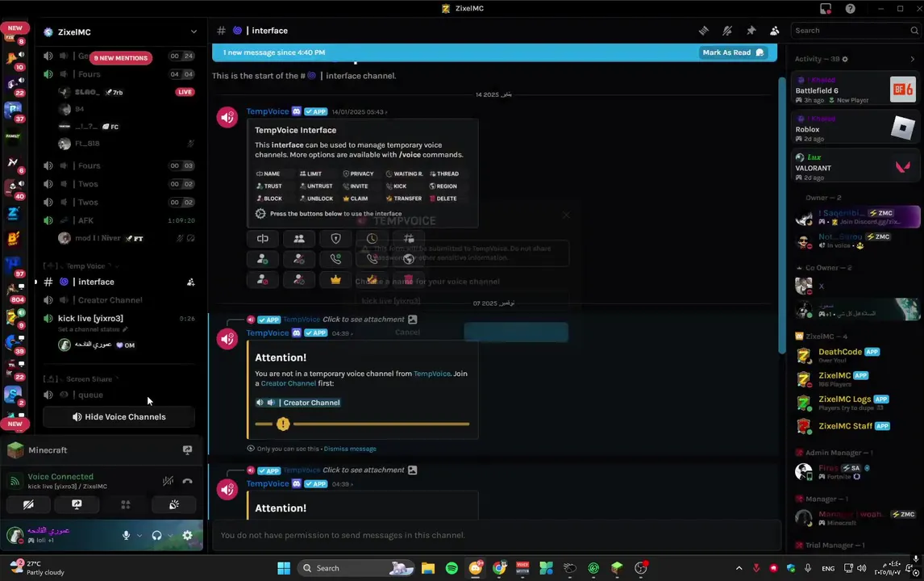The height and width of the screenshot is (581, 924).
Task: Click the TempVoice Invite phone button
Action: pyautogui.click(x=336, y=259)
